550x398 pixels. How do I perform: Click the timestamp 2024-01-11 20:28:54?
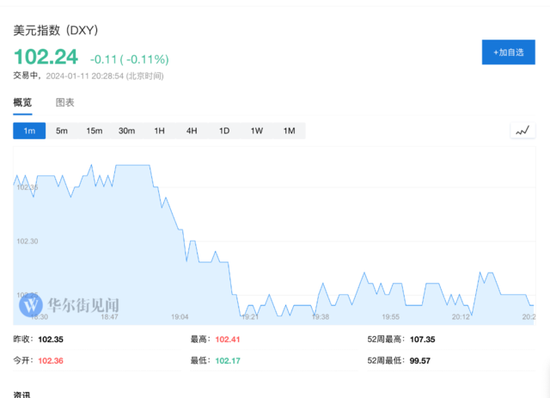click(85, 76)
